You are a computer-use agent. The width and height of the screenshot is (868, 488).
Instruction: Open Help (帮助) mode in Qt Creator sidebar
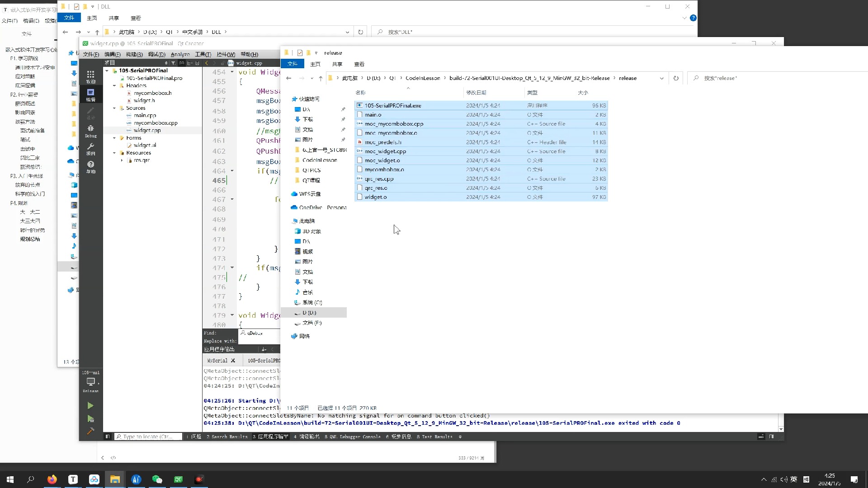coord(90,167)
